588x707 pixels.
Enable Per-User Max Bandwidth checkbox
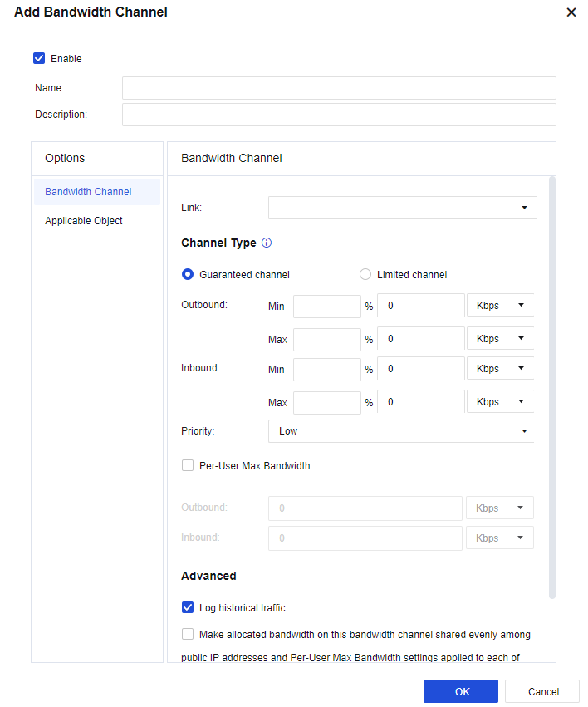coord(188,466)
